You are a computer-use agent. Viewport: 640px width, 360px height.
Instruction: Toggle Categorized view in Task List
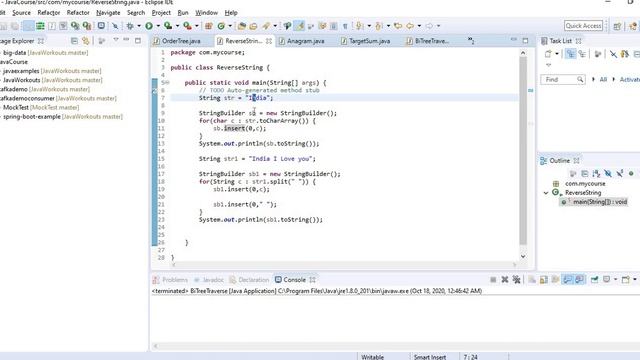(x=571, y=54)
